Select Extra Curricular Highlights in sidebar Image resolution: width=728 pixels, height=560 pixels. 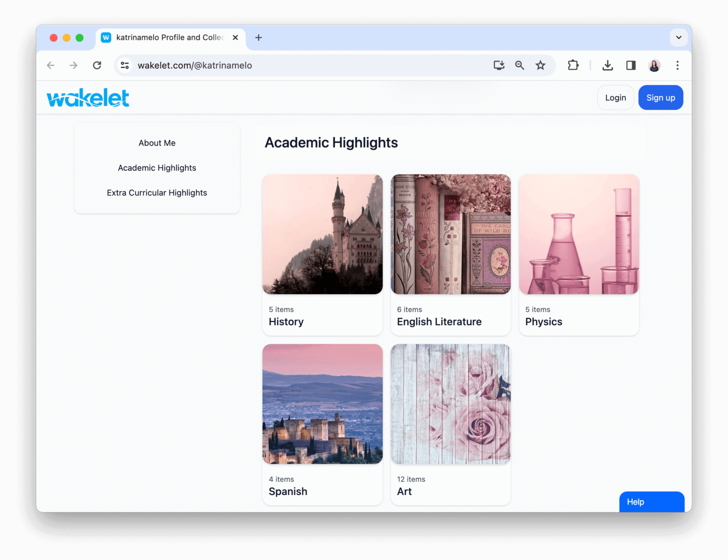157,193
